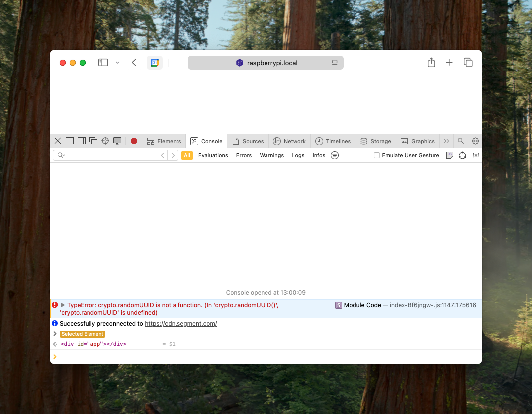Click Safari Share button
The width and height of the screenshot is (532, 414).
431,63
